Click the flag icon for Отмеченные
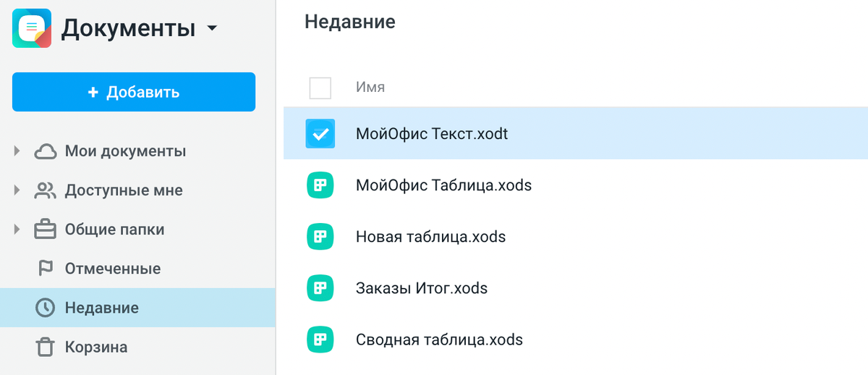Viewport: 868px width, 375px height. (46, 269)
